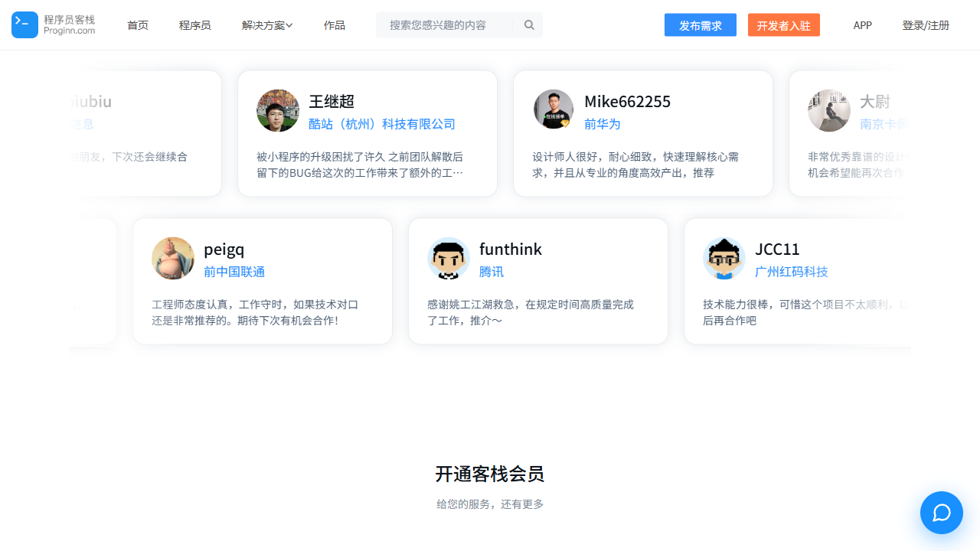
Task: Click the review starting 工程师态度认真
Action: coord(255,312)
